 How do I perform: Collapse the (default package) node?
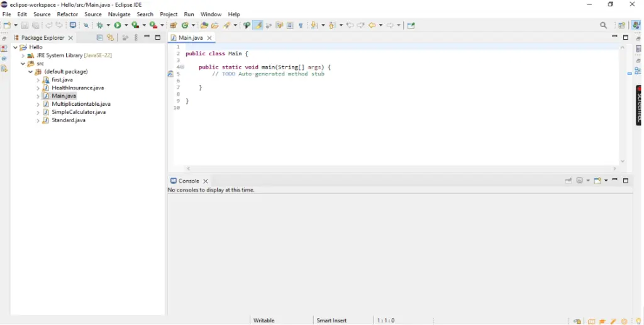[30, 72]
